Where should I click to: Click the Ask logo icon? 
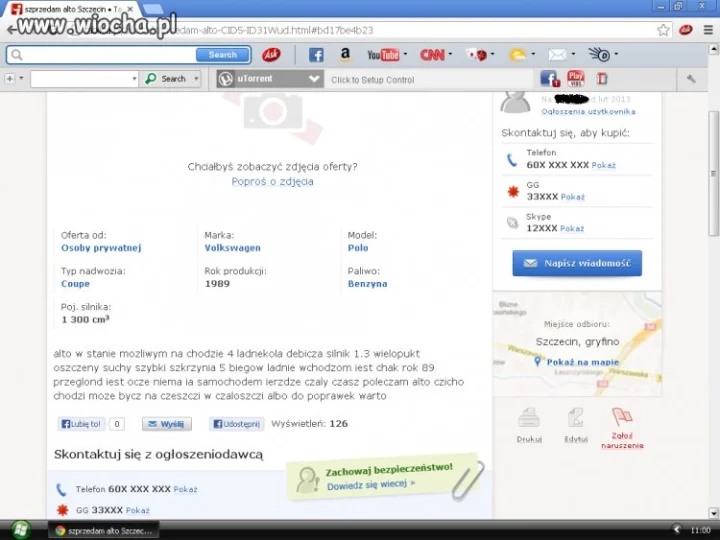pyautogui.click(x=271, y=55)
